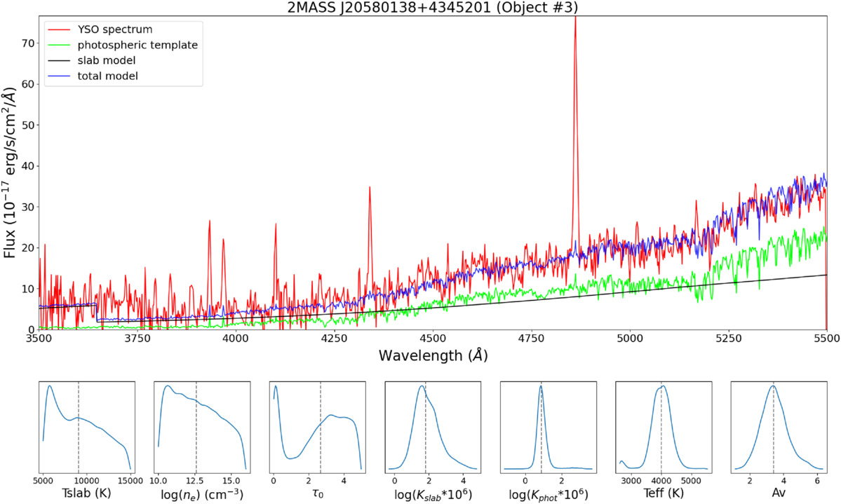Click the y-axis tick label 60

tap(28, 84)
